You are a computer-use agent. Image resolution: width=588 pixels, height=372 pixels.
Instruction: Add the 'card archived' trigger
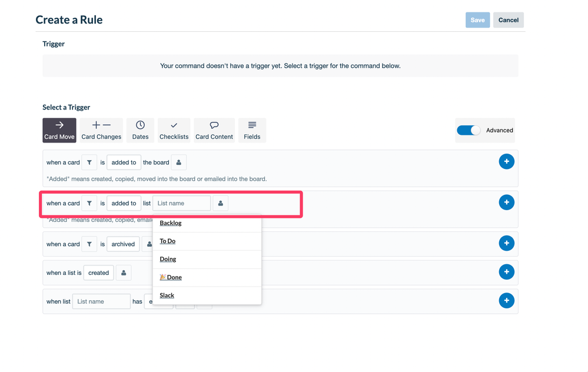[506, 243]
